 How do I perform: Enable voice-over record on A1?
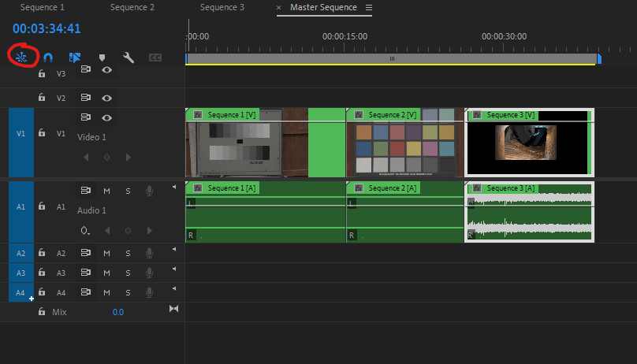pos(150,191)
